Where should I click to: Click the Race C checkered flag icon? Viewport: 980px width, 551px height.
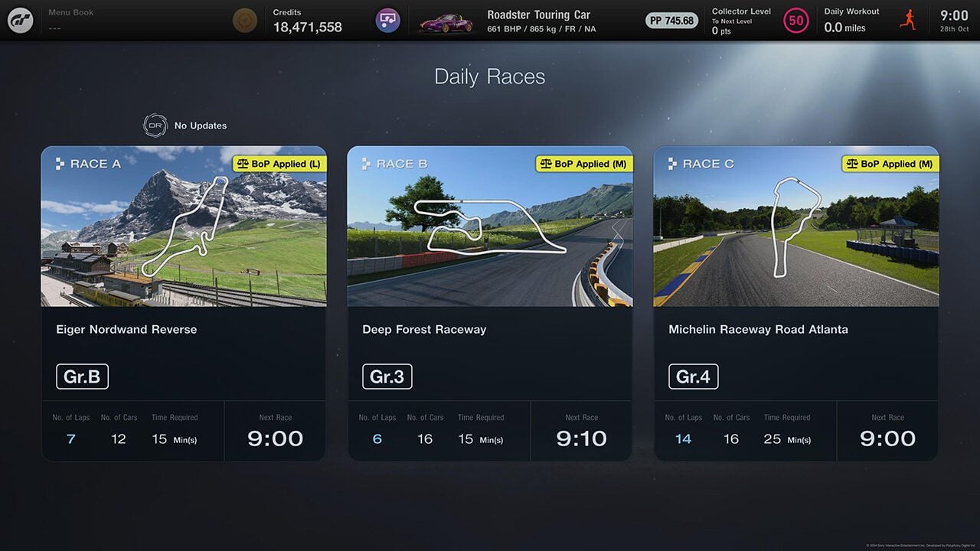tap(673, 164)
